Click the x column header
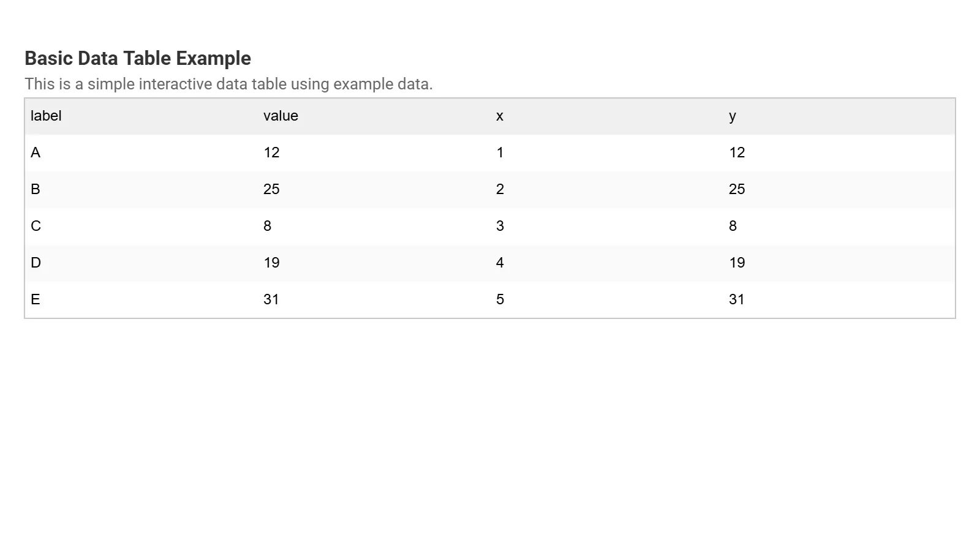 tap(500, 116)
